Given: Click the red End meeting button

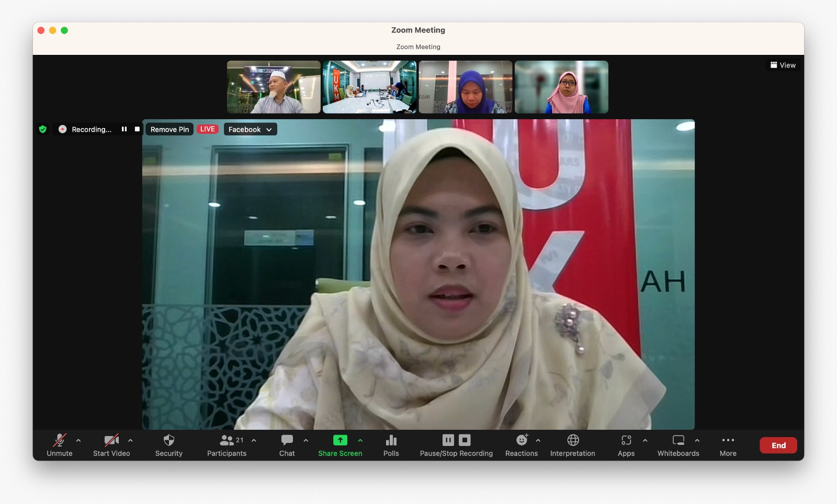Looking at the screenshot, I should [x=778, y=445].
